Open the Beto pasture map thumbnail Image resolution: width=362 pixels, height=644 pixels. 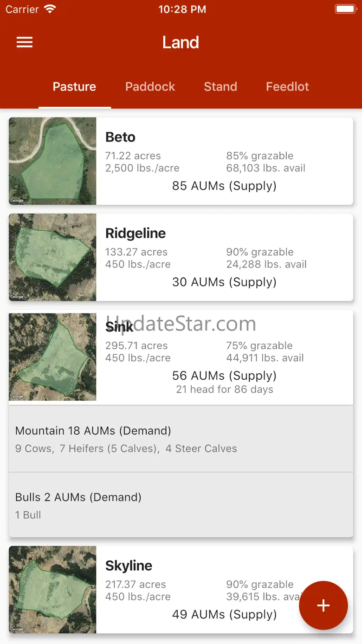(52, 161)
